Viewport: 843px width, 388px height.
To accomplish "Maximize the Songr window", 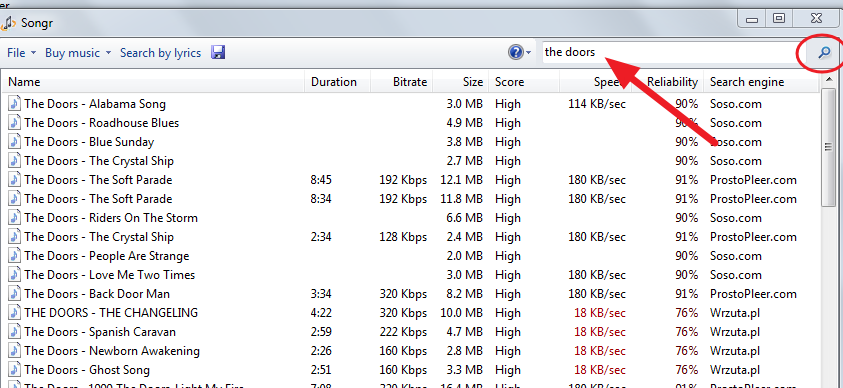I will [778, 19].
